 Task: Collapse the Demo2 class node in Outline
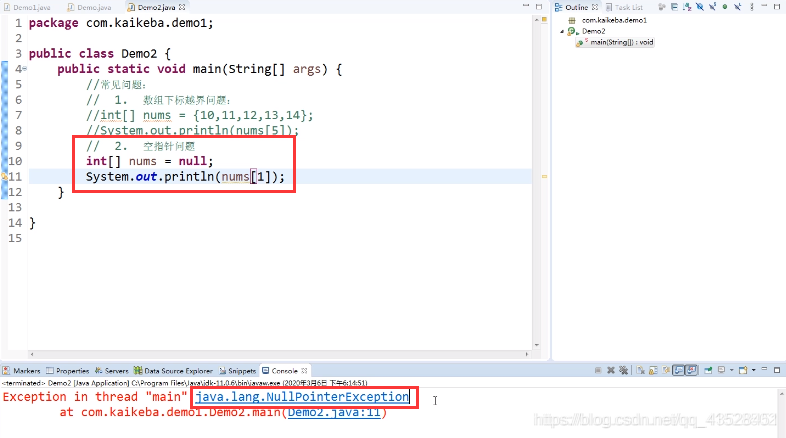(x=562, y=31)
